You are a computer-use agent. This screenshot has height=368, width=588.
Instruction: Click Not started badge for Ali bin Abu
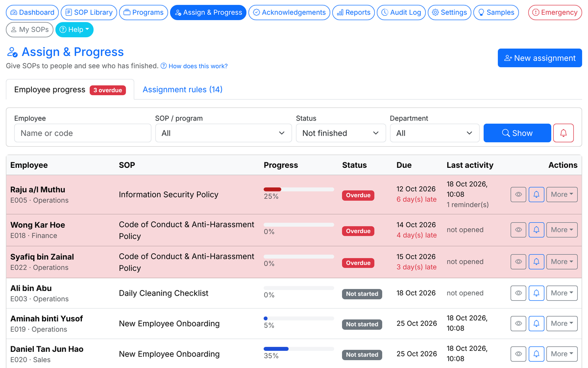pos(362,294)
